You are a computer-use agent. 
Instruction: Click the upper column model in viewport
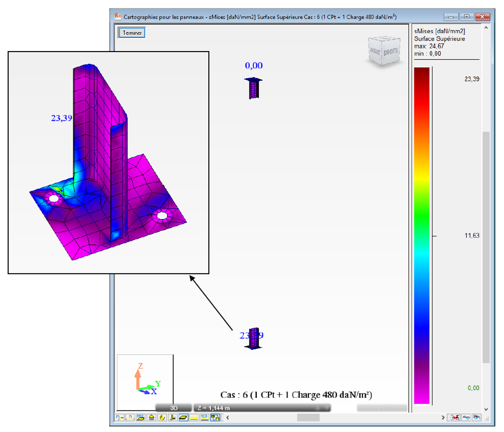point(253,88)
